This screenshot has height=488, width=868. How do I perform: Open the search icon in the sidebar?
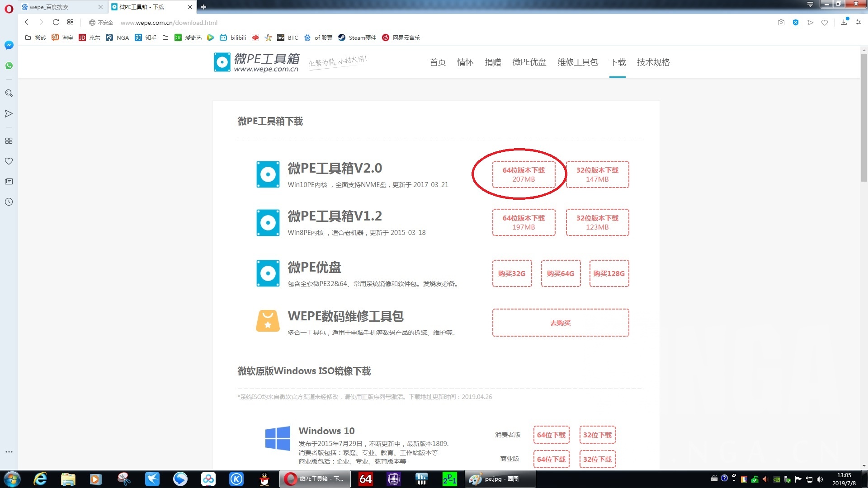[x=9, y=93]
